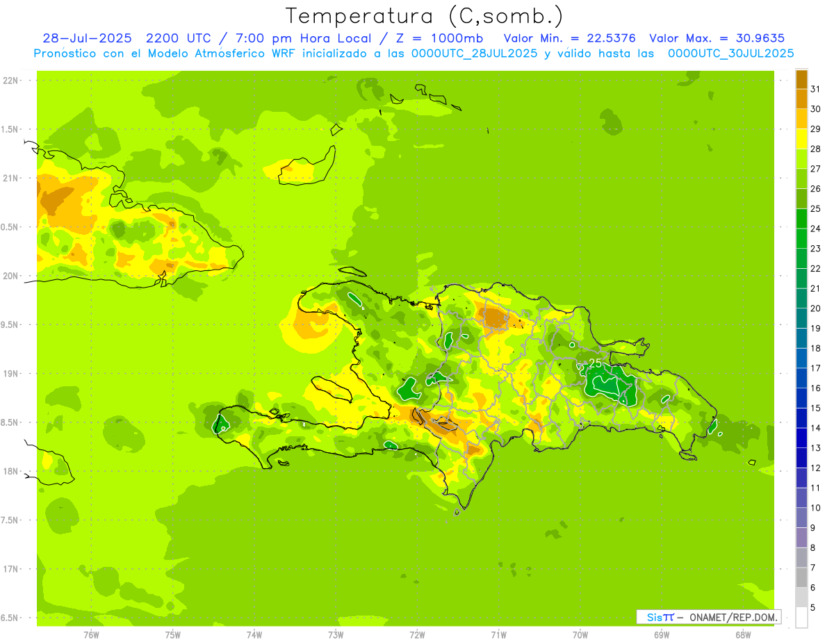This screenshot has height=644, width=834.
Task: Click the "7.5N" latitude label
Action: pos(10,520)
